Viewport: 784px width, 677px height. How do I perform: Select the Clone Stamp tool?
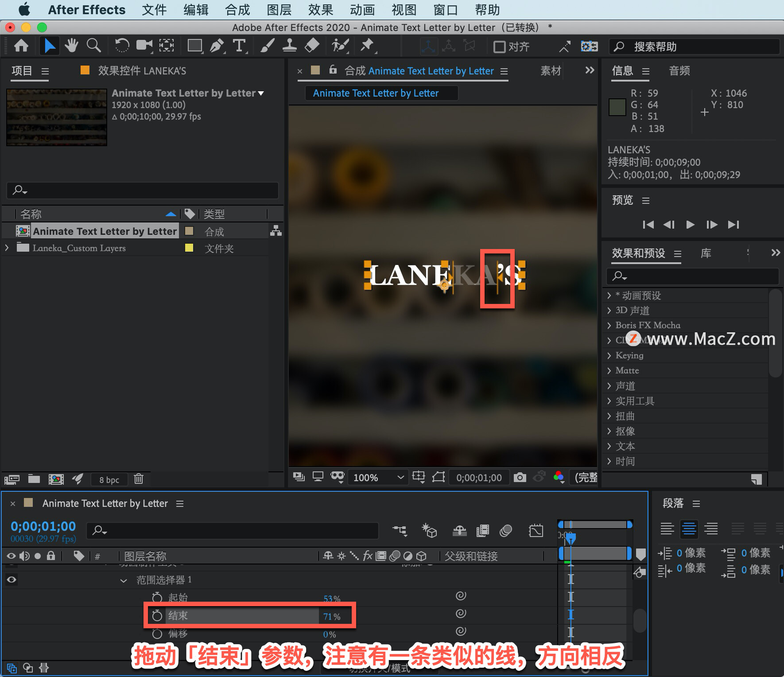pyautogui.click(x=290, y=46)
